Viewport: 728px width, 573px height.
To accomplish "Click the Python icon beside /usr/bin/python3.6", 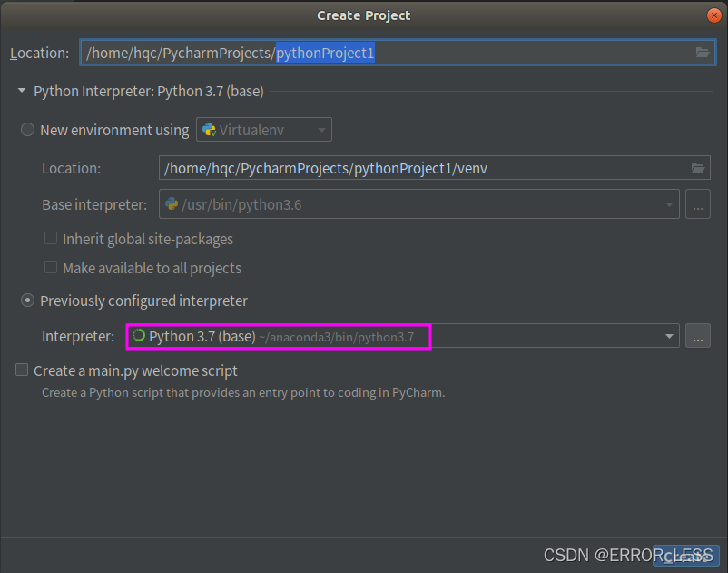I will [172, 203].
